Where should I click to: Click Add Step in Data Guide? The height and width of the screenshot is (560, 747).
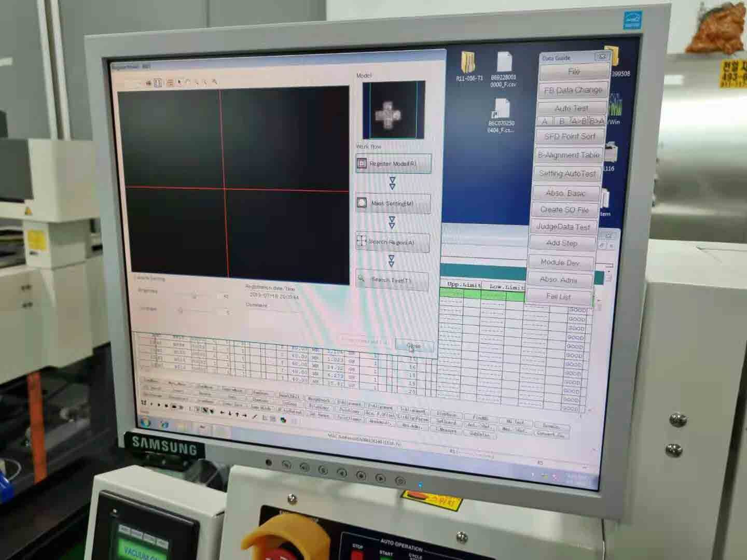click(562, 243)
